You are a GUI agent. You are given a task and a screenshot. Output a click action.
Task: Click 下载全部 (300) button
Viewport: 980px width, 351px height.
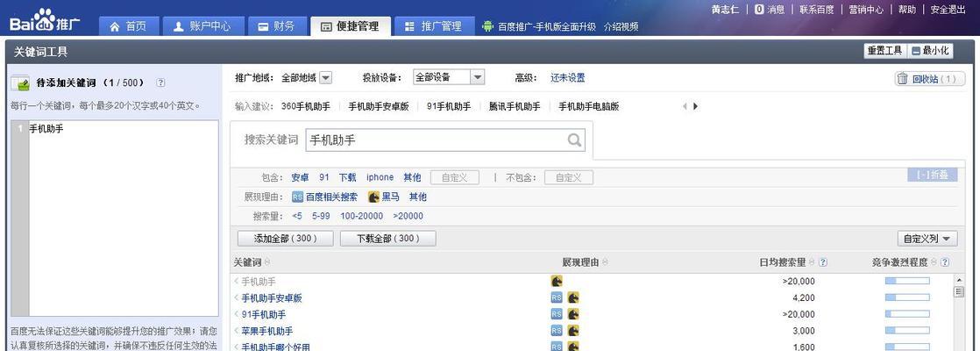tap(388, 239)
